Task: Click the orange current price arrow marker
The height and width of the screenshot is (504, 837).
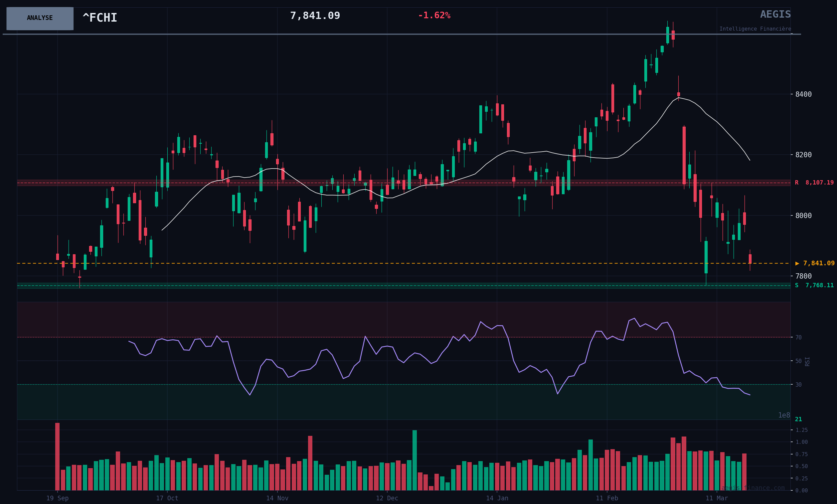Action: (x=797, y=263)
